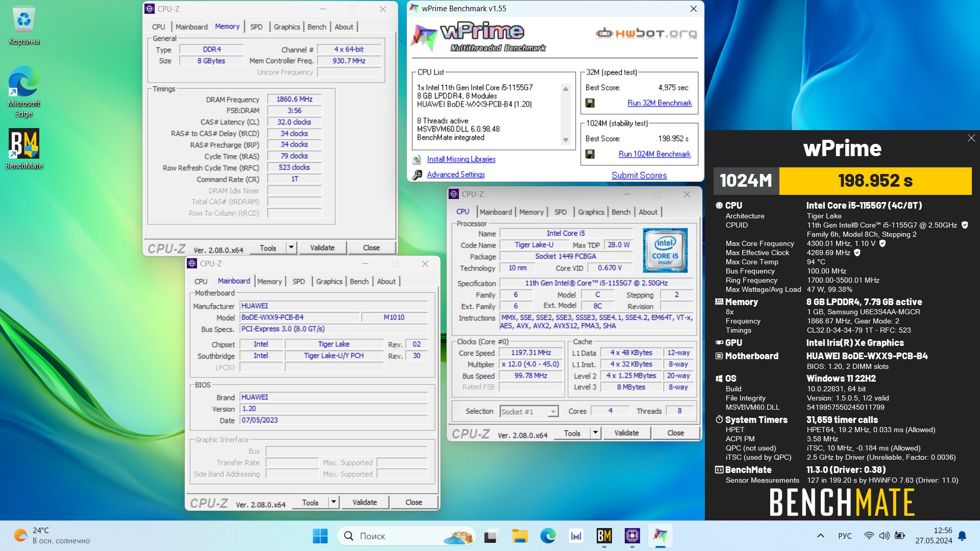Click the DRAM Frequency value field
Screen dimensions: 980x551
click(295, 99)
